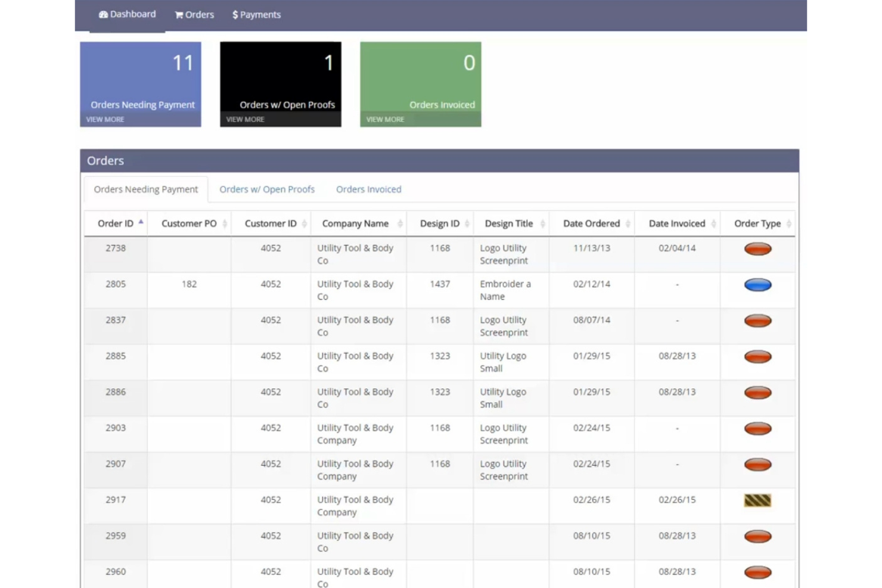Click Date Ordered 11/13/13
This screenshot has width=882, height=588.
click(592, 248)
